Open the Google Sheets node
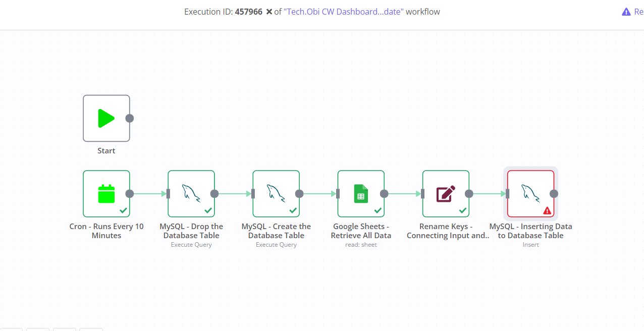 [361, 194]
